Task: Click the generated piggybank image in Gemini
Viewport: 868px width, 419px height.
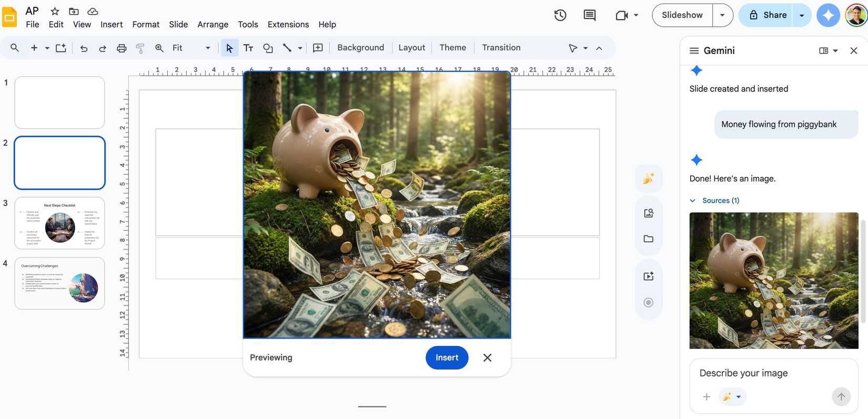Action: click(x=774, y=280)
